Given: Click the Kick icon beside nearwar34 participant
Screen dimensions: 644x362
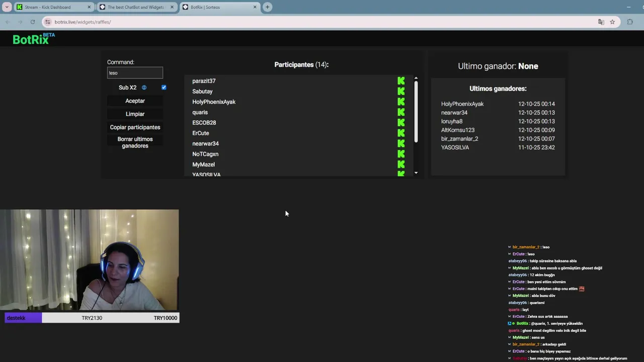Looking at the screenshot, I should pyautogui.click(x=401, y=144).
